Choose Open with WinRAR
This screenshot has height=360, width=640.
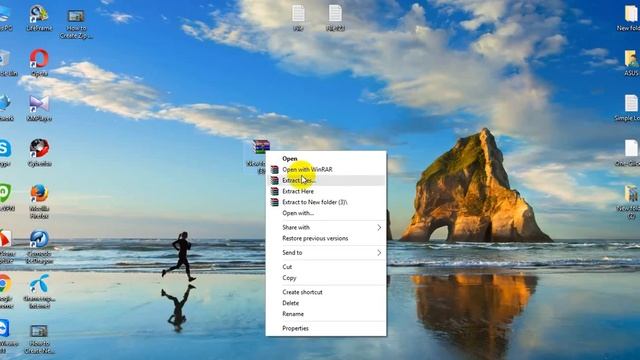click(x=307, y=169)
